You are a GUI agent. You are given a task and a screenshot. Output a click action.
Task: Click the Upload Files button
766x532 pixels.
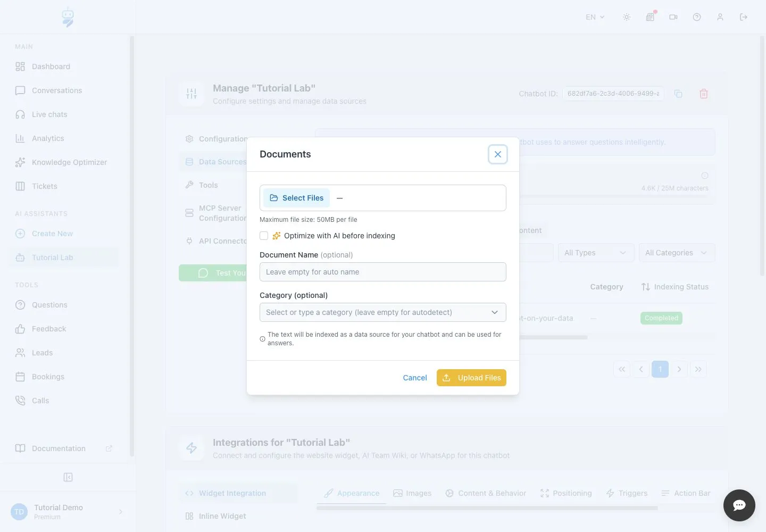[x=471, y=378]
